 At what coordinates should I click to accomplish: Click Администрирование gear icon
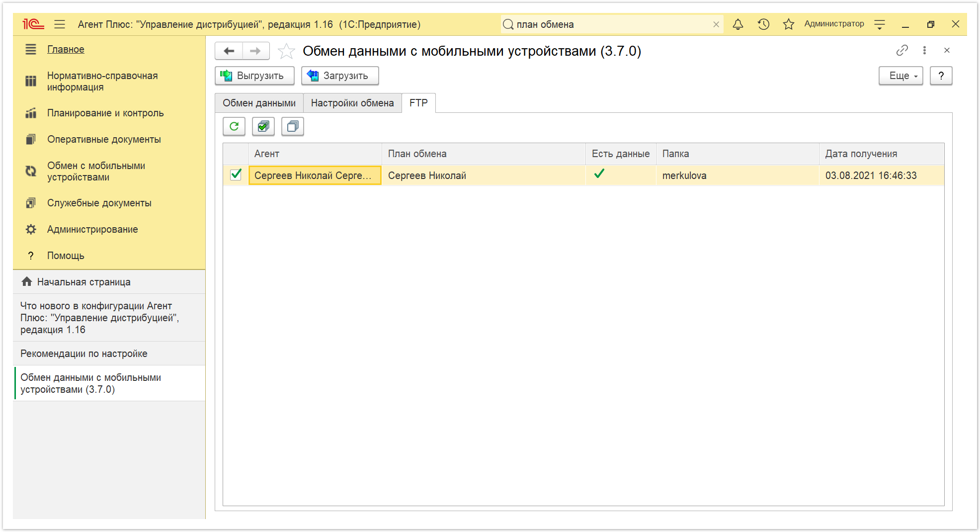(31, 229)
